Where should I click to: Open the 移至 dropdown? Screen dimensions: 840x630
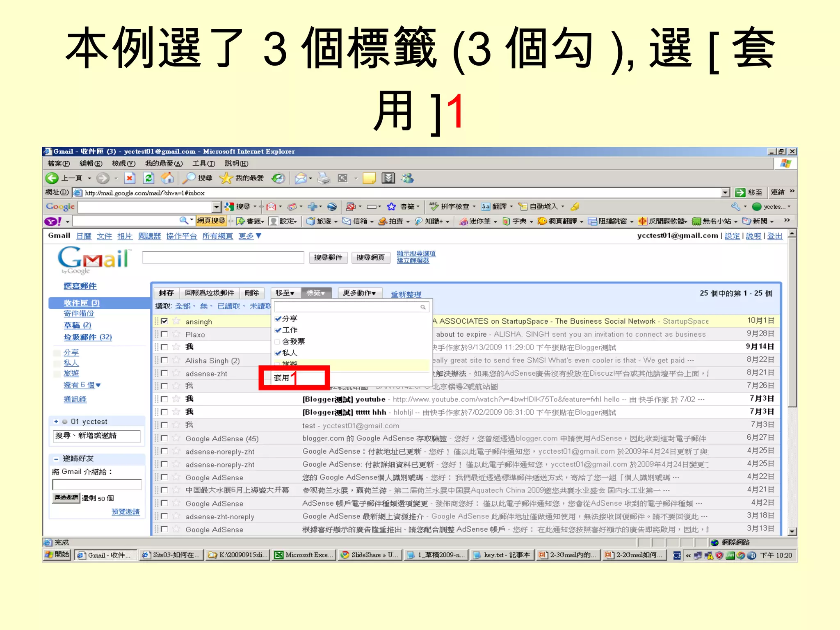(285, 293)
